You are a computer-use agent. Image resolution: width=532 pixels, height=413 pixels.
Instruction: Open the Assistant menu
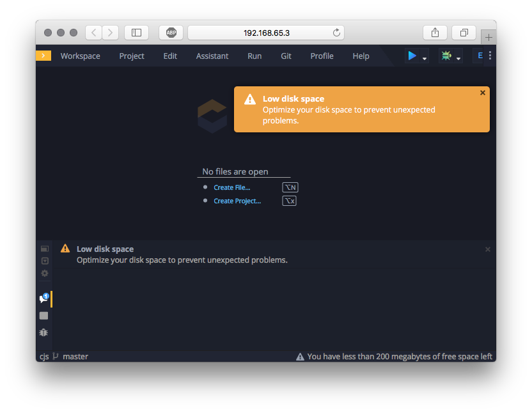pos(212,56)
